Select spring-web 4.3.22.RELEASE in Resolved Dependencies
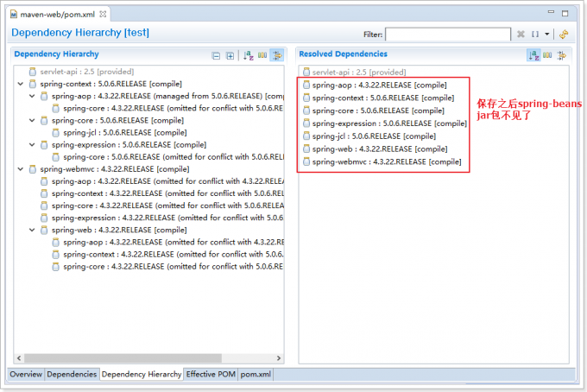587x392 pixels. click(x=362, y=149)
